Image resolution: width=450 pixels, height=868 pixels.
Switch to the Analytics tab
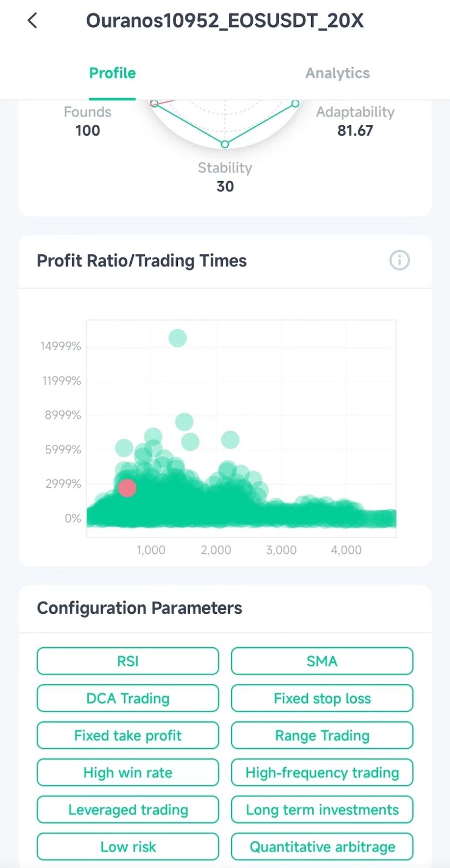[x=337, y=73]
